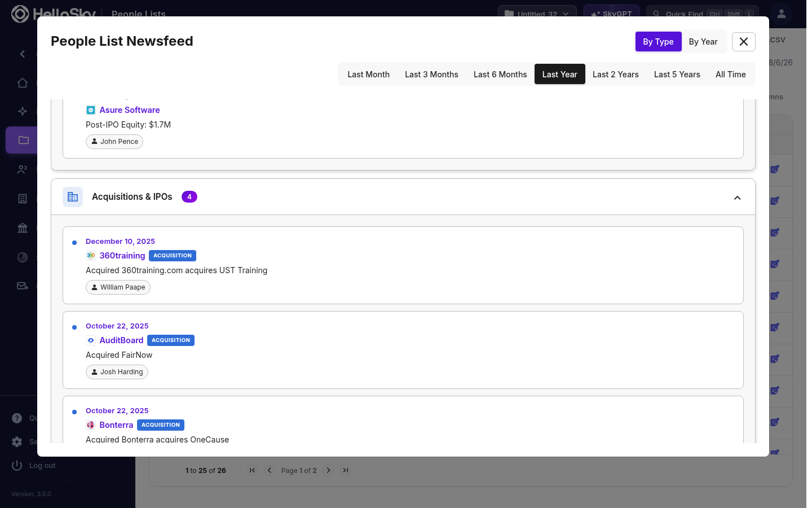
Task: Open the Untitled 32 folder dropdown
Action: 537,14
